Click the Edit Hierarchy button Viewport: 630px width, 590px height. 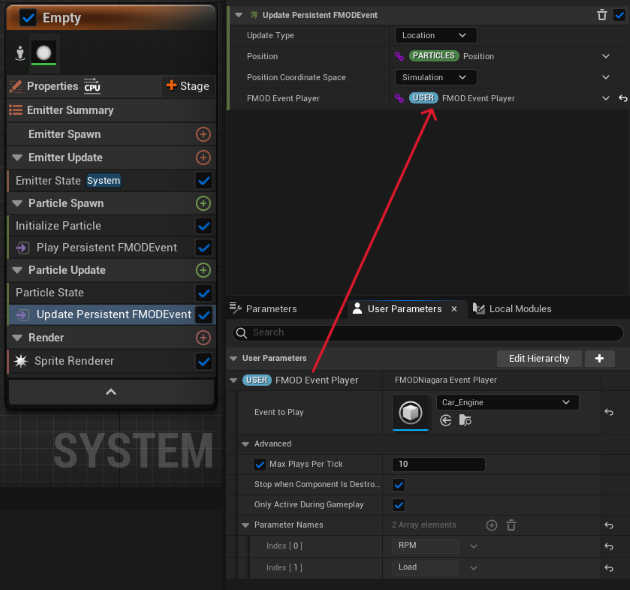[x=539, y=359]
